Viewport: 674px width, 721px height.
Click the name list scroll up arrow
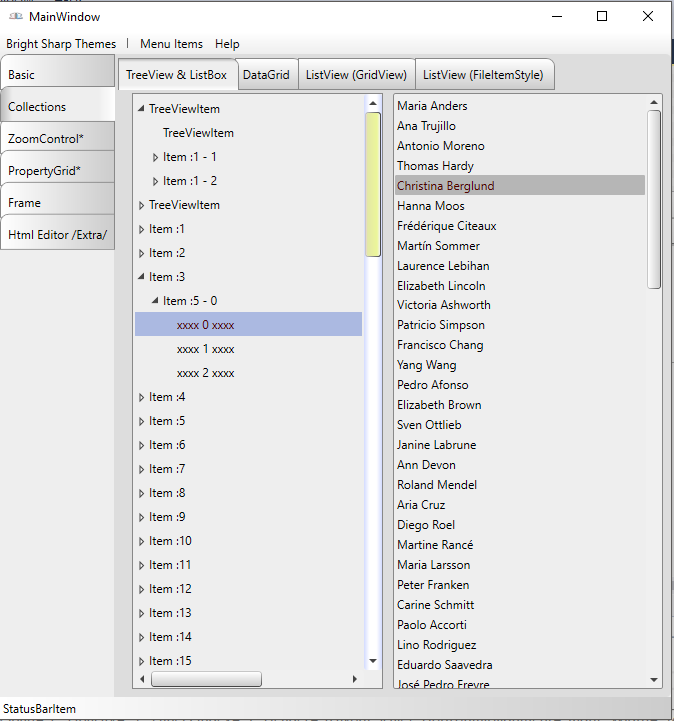[x=654, y=102]
